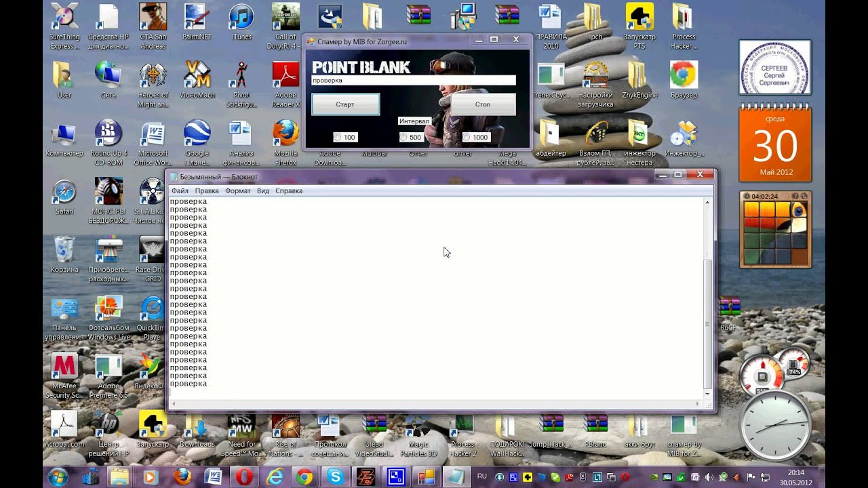868x488 pixels.
Task: Choose the 1000 interval radio button
Action: pos(466,137)
